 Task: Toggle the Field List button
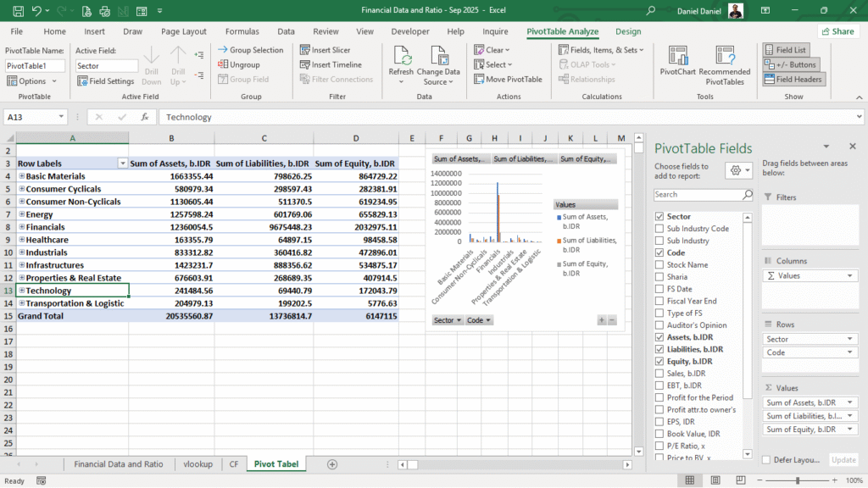point(784,50)
